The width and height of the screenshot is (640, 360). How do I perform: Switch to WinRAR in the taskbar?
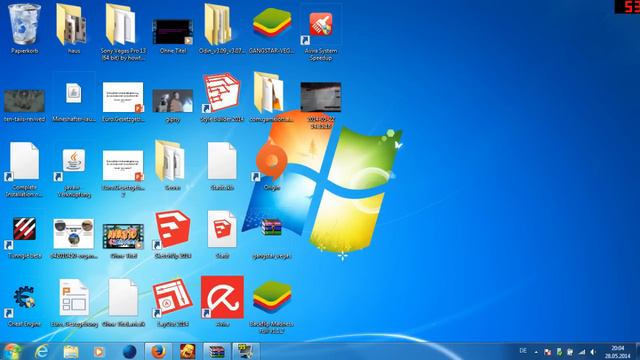coord(217,351)
